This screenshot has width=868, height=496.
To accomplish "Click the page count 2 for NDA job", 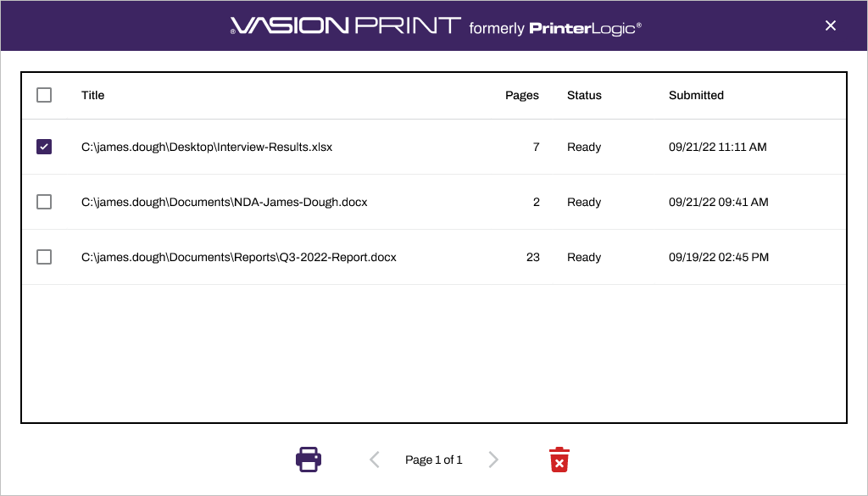I will tap(536, 202).
